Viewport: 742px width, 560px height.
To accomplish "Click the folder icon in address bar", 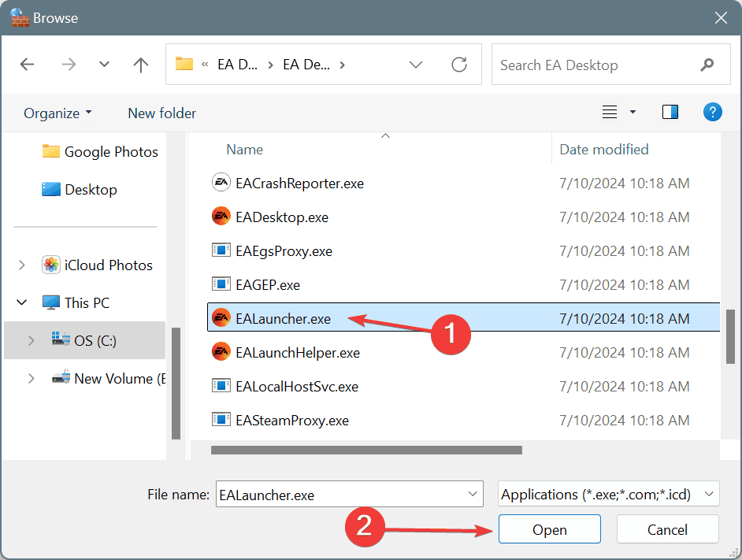I will (x=184, y=64).
